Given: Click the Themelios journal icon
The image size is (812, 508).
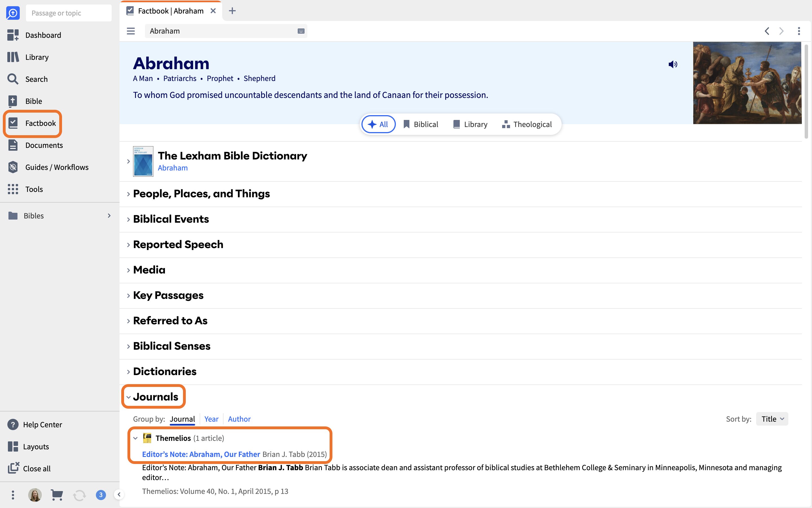Looking at the screenshot, I should click(x=147, y=438).
